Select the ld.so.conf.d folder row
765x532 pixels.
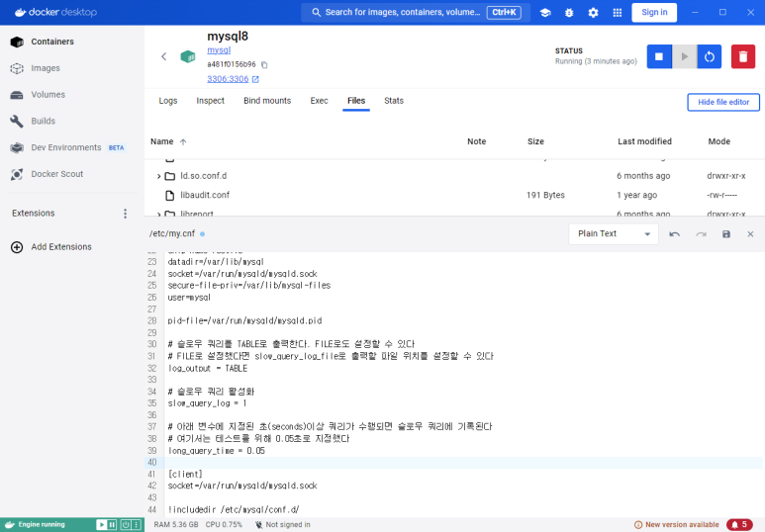click(x=454, y=176)
